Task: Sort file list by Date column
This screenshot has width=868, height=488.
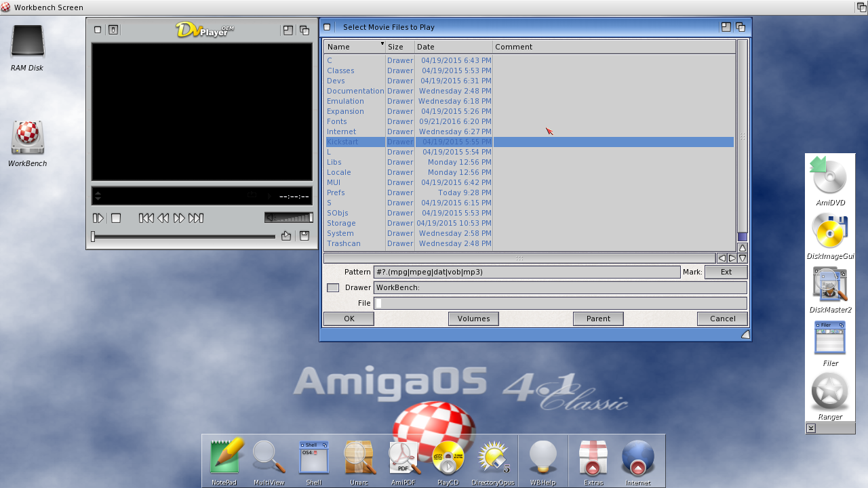Action: click(454, 47)
